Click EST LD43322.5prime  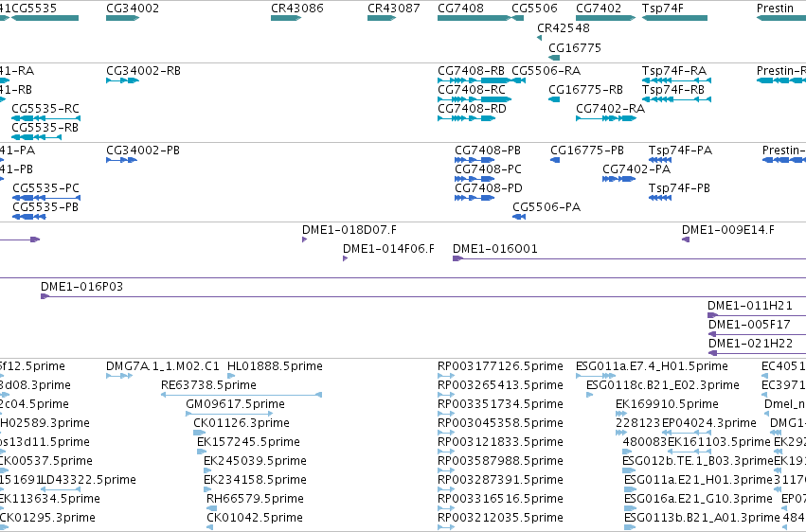coord(61,490)
